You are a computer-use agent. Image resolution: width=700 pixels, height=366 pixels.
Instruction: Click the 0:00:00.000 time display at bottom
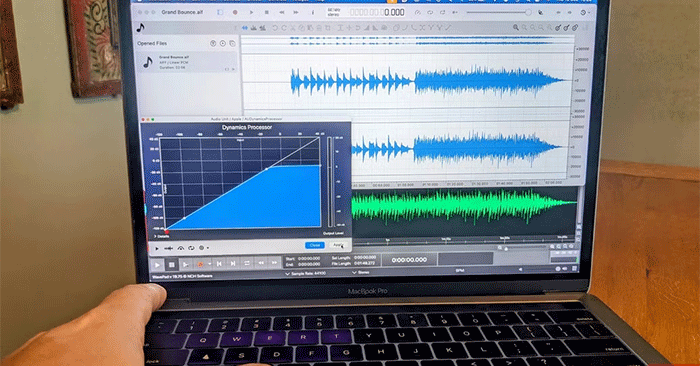point(409,260)
